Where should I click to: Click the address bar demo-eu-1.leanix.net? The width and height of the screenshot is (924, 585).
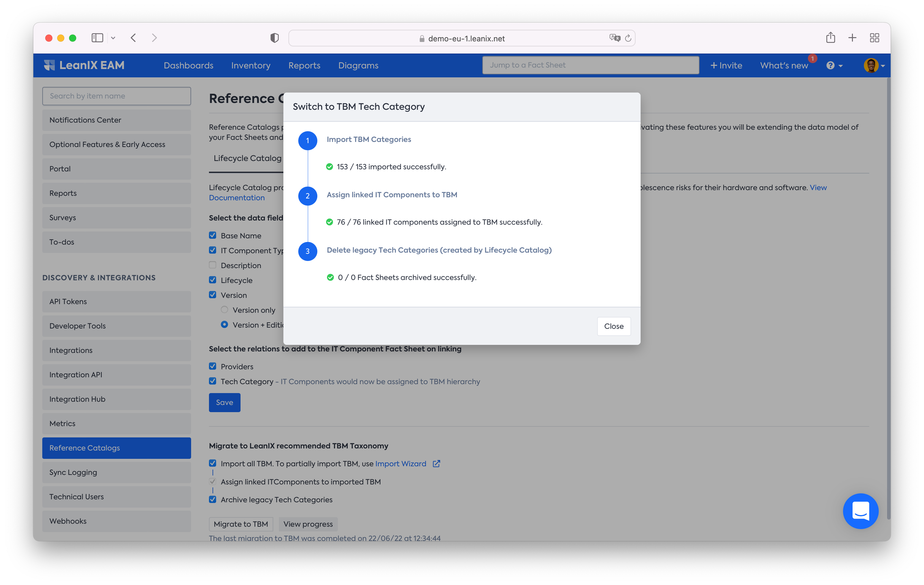[462, 38]
